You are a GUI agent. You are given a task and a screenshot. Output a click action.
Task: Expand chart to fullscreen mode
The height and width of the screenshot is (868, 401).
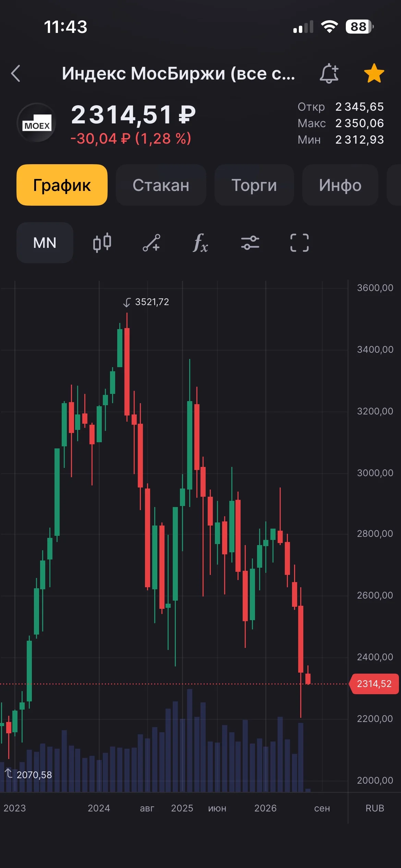[300, 243]
